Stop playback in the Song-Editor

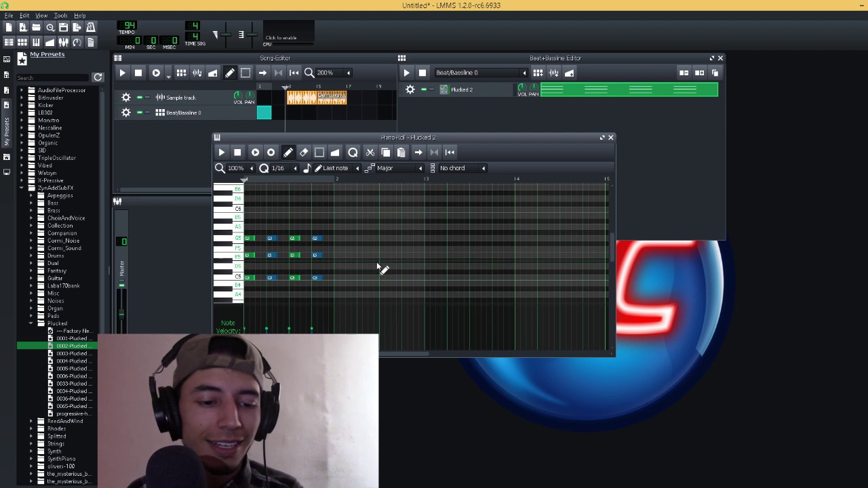[x=138, y=73]
